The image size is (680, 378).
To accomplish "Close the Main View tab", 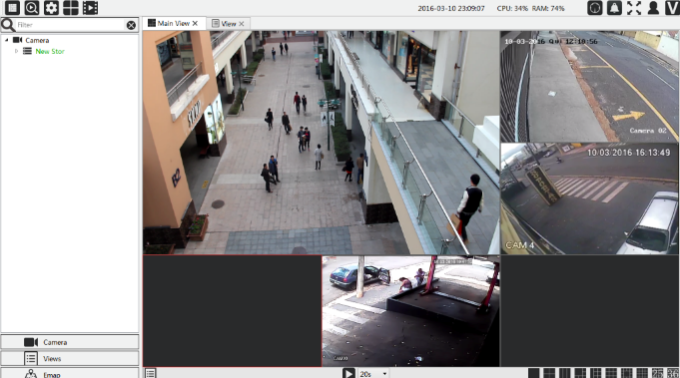I will click(x=195, y=23).
